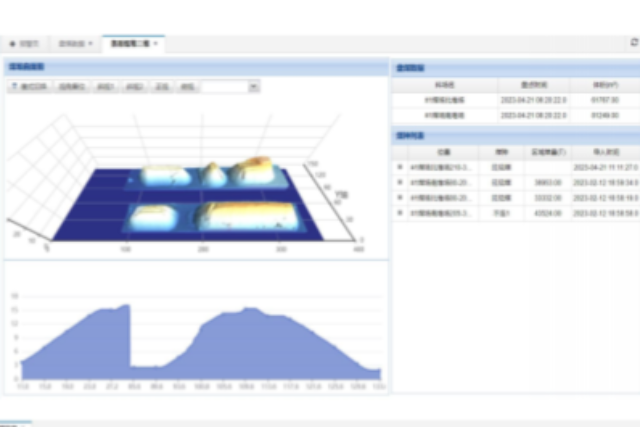This screenshot has width=640, height=427.
Task: Click the refresh icon in the top-right corner
Action: tap(633, 43)
